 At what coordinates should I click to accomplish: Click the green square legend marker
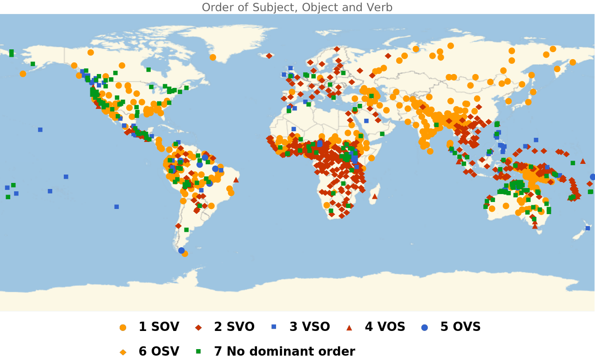(198, 351)
